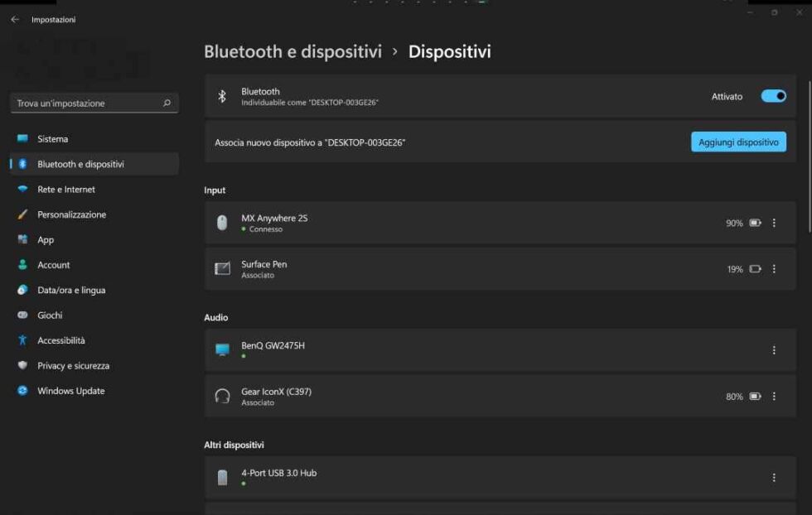The width and height of the screenshot is (812, 515).
Task: Click the Gear IconX headphones icon
Action: click(x=222, y=396)
